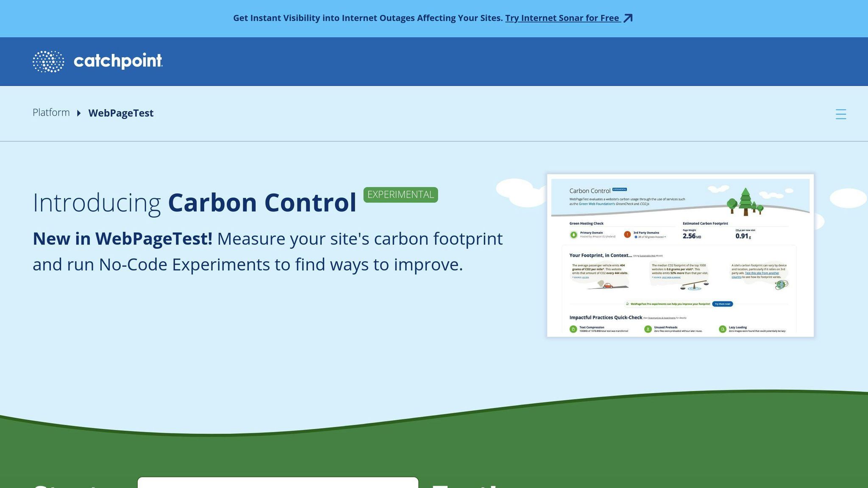This screenshot has width=868, height=488.
Task: Open Try Internet Sonar for Free link
Action: pos(563,18)
